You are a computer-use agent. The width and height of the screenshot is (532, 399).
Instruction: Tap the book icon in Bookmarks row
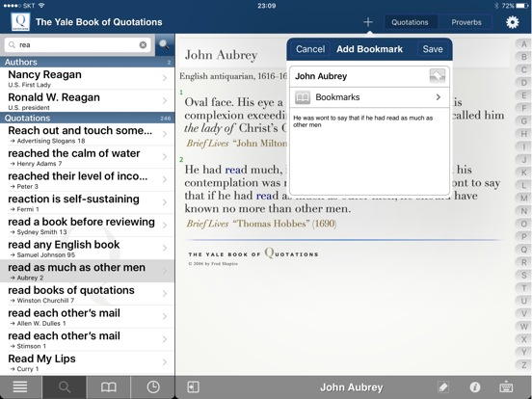point(303,97)
